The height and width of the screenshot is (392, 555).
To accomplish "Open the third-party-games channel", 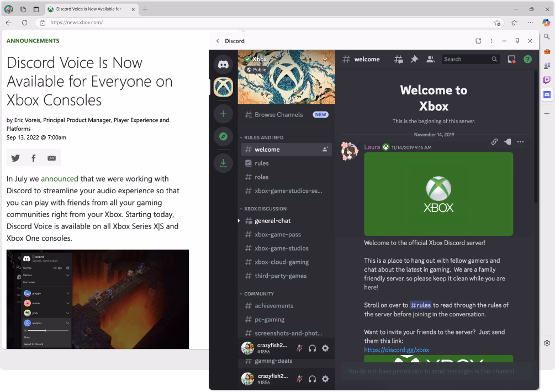I will pyautogui.click(x=287, y=276).
